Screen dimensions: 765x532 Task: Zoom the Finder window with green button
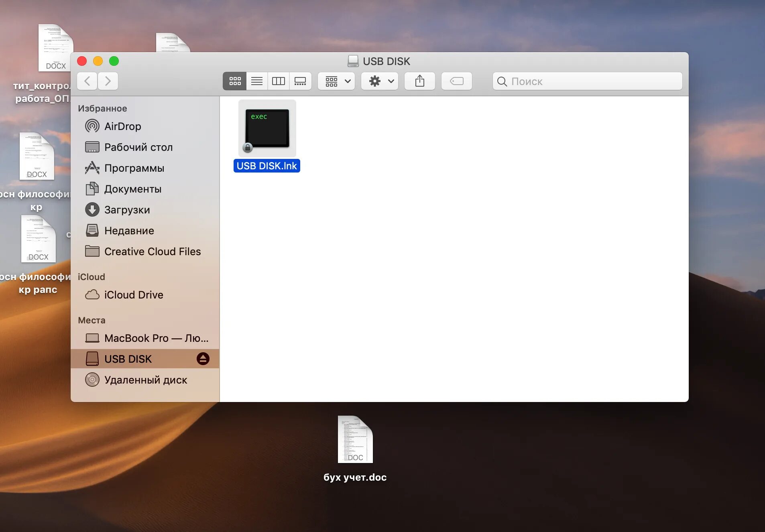[x=114, y=61]
